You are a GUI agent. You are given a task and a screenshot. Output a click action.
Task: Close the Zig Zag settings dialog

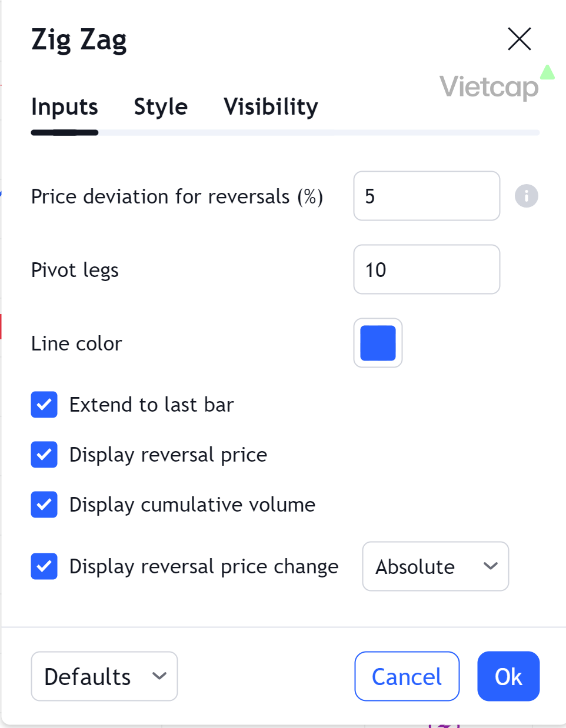(519, 39)
